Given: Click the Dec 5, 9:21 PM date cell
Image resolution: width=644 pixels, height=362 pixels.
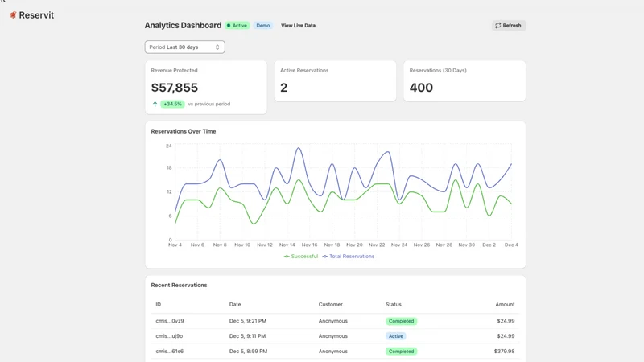Looking at the screenshot, I should tap(248, 321).
